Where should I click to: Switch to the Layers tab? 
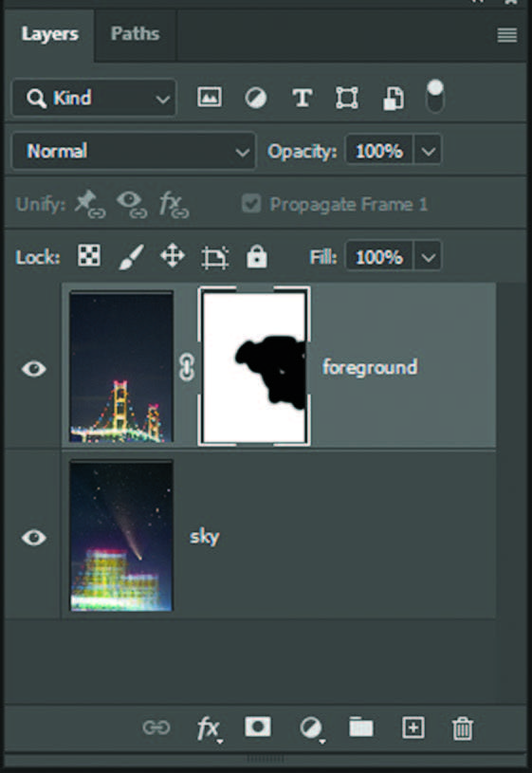click(x=49, y=34)
